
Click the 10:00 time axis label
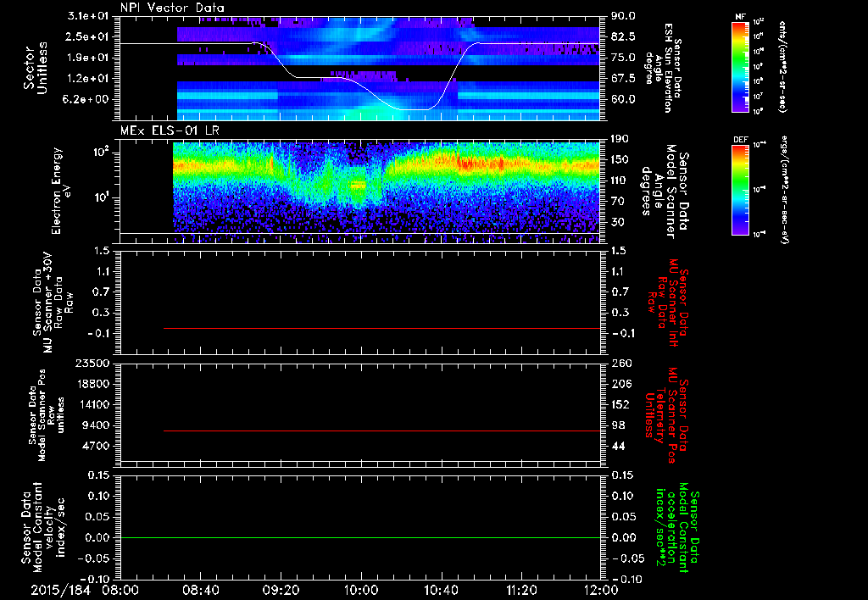click(x=361, y=590)
